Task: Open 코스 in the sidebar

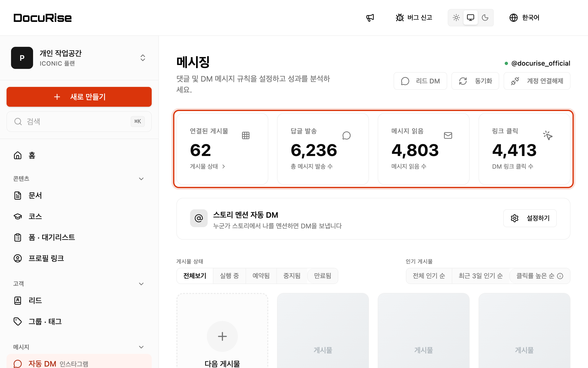Action: coord(79,216)
